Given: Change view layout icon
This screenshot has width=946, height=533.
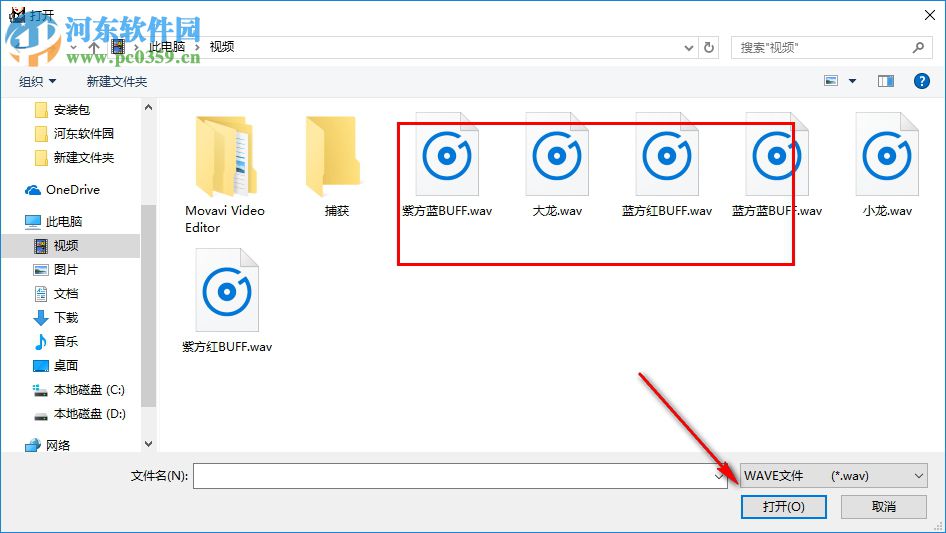Looking at the screenshot, I should coord(831,81).
